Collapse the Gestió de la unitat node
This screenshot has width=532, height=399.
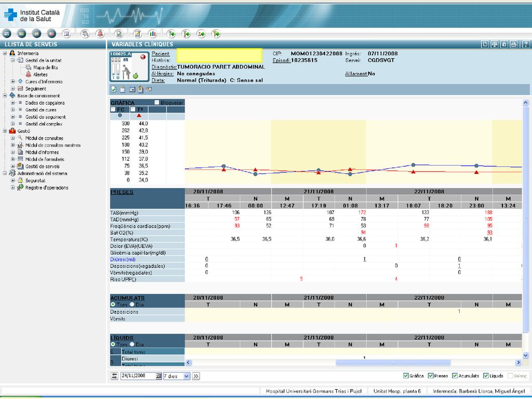click(12, 60)
